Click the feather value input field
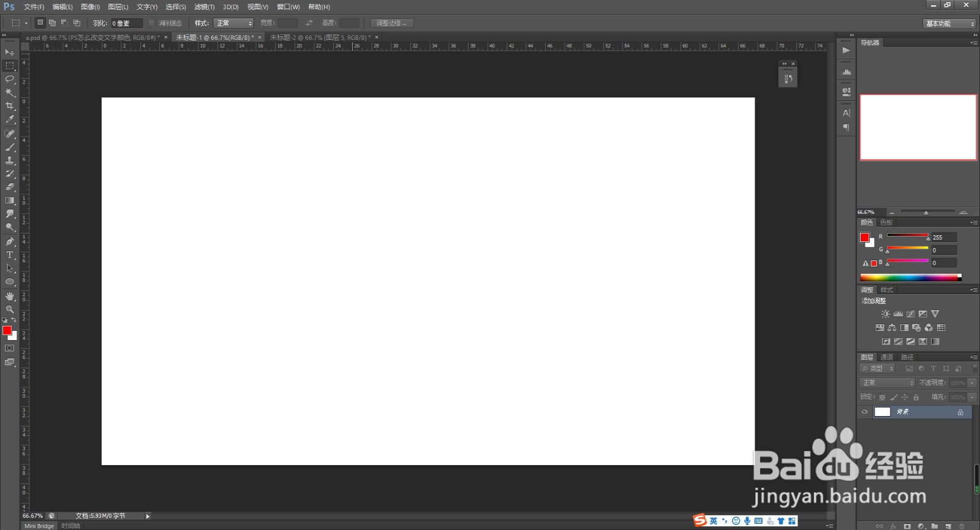980x530 pixels. (x=126, y=23)
